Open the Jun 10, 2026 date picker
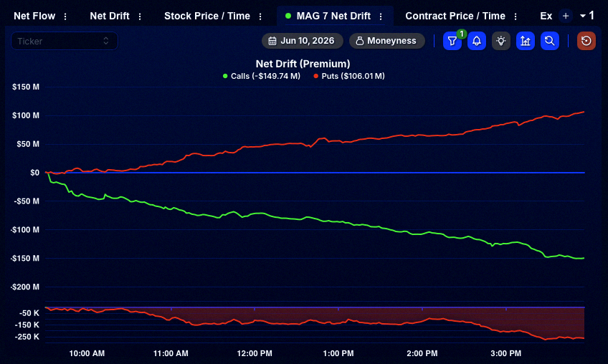The image size is (608, 364). (303, 41)
